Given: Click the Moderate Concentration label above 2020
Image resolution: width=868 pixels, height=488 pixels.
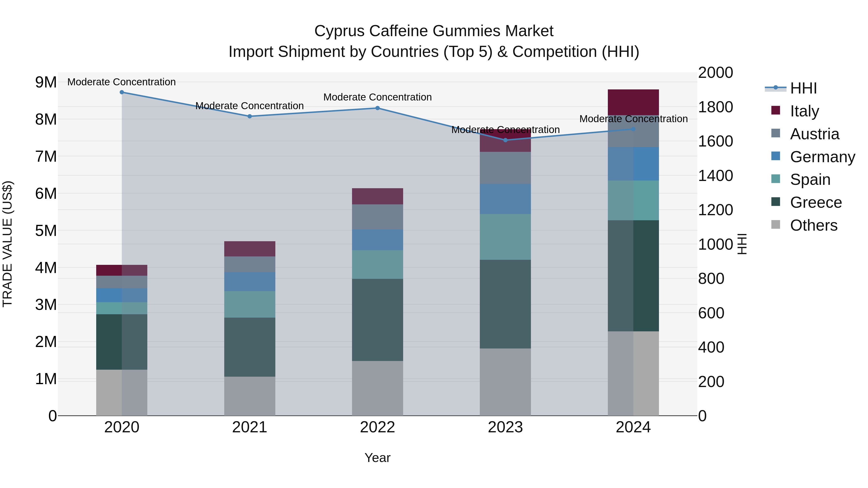Looking at the screenshot, I should pos(122,82).
